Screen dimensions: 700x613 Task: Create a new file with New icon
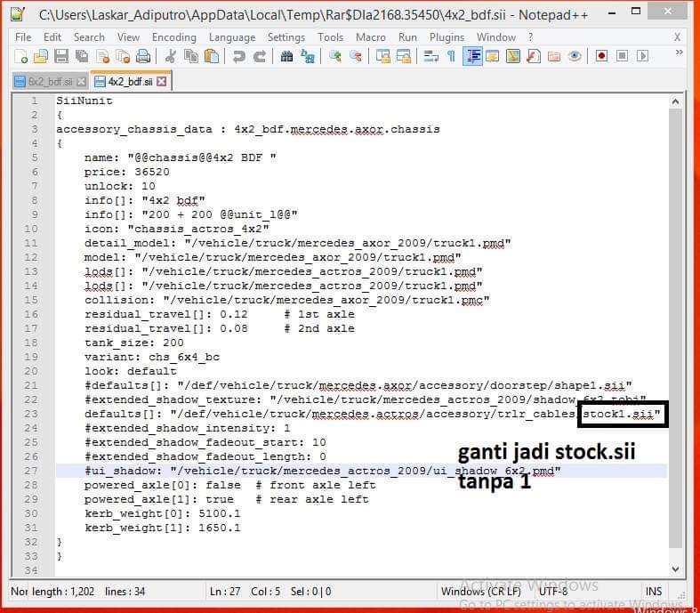click(21, 56)
